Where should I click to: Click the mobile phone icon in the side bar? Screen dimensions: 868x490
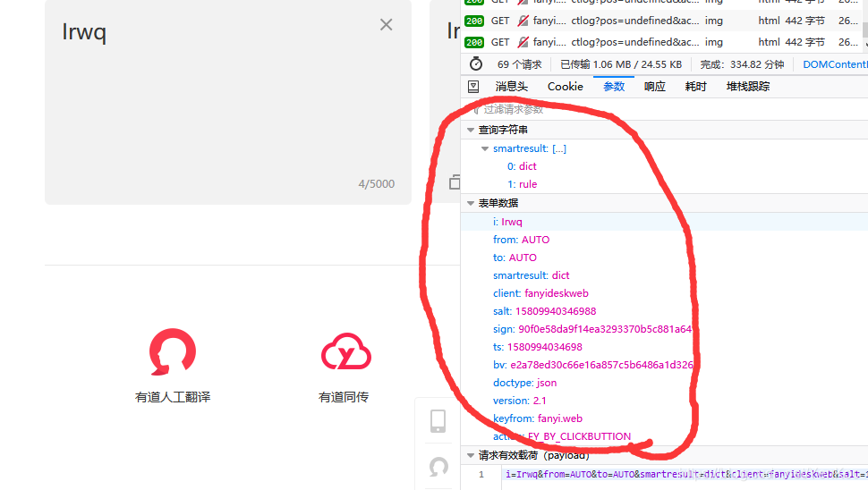[x=438, y=421]
